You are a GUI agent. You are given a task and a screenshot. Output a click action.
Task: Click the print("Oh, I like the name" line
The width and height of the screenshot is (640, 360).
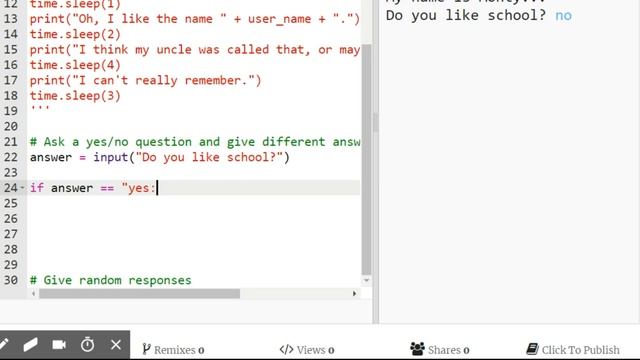tap(195, 19)
